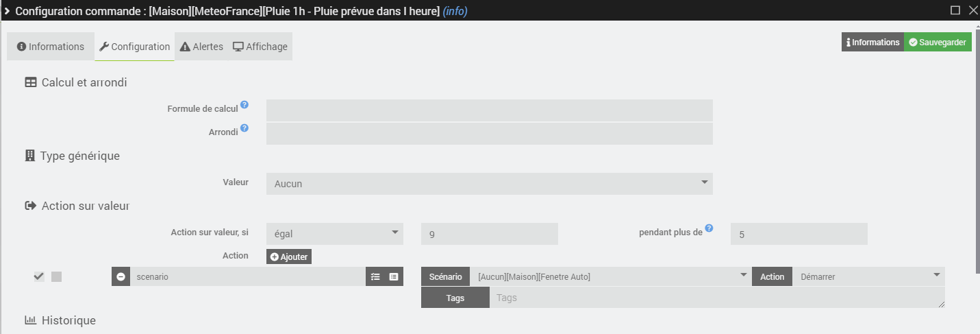Open the Affichage tab
Image resolution: width=980 pixels, height=334 pixels.
[260, 47]
